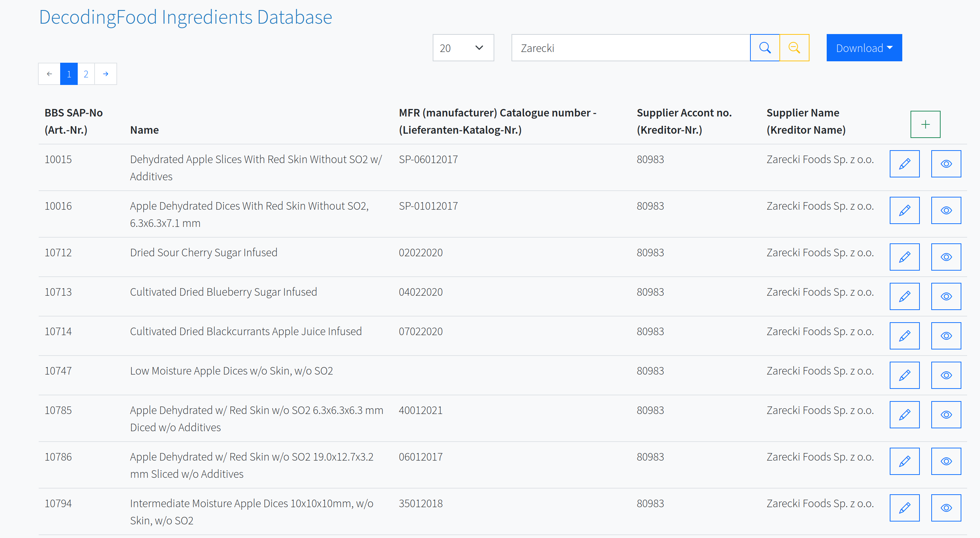
Task: Go to page 2 of results
Action: [x=86, y=74]
